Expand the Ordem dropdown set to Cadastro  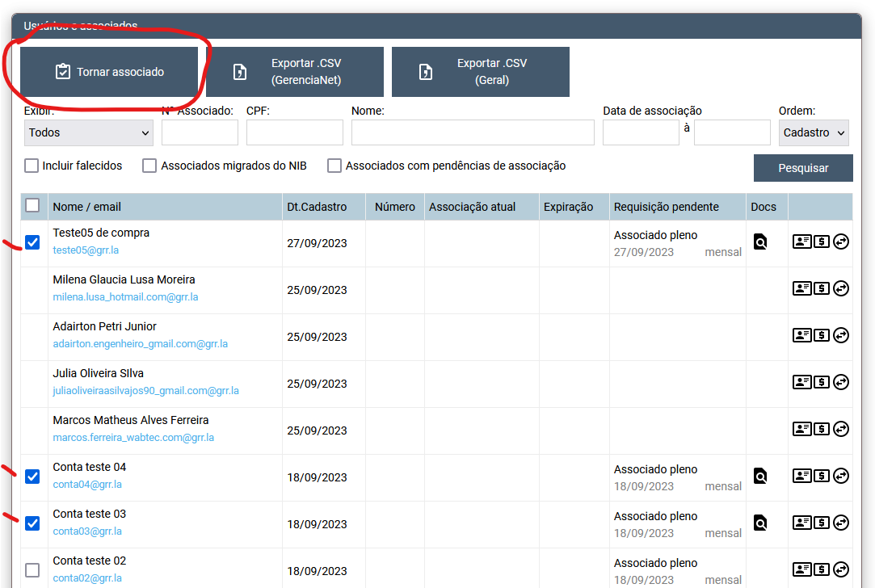(x=814, y=132)
